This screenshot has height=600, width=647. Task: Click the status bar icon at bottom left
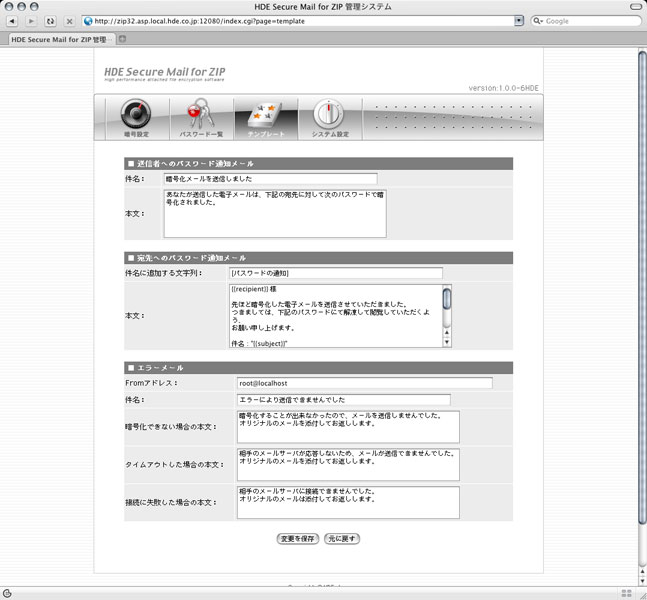pos(7,593)
